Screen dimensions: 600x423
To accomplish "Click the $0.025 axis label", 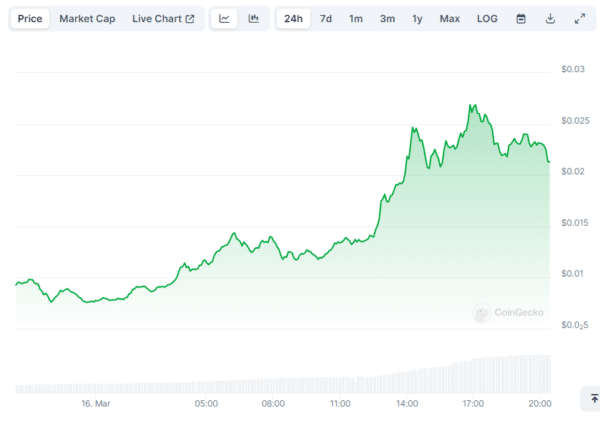I will (575, 121).
